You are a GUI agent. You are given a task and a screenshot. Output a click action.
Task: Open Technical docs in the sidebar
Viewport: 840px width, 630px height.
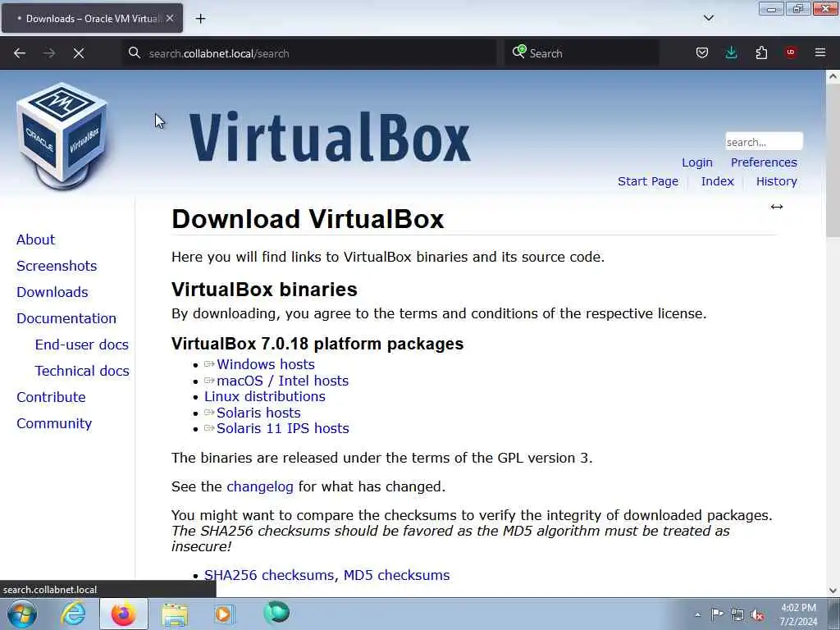coord(82,371)
